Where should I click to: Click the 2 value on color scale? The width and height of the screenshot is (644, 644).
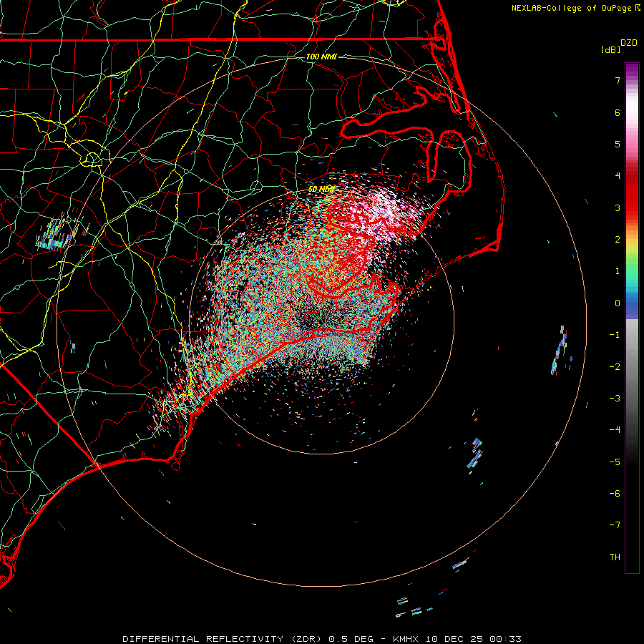click(618, 240)
